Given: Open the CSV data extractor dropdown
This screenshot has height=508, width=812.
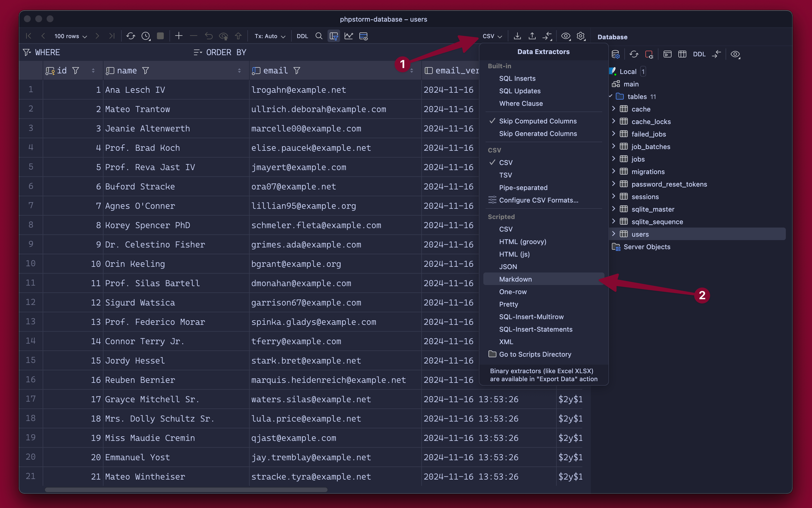Looking at the screenshot, I should pyautogui.click(x=492, y=36).
